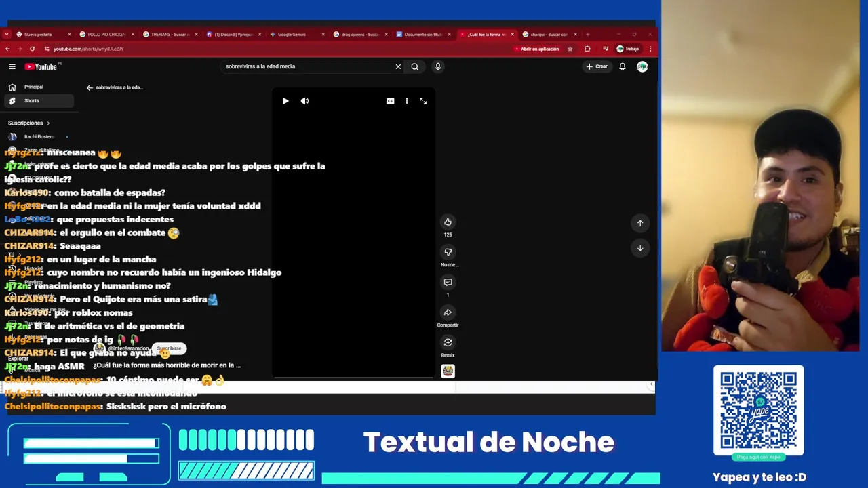Mute the Short's volume

point(304,101)
